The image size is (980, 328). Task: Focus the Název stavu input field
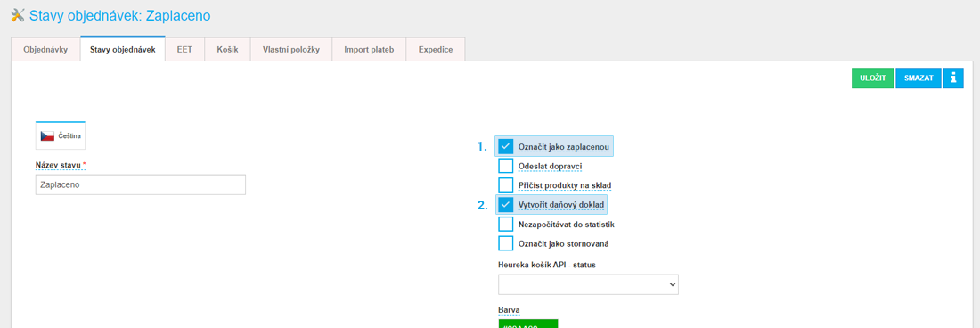coord(141,184)
